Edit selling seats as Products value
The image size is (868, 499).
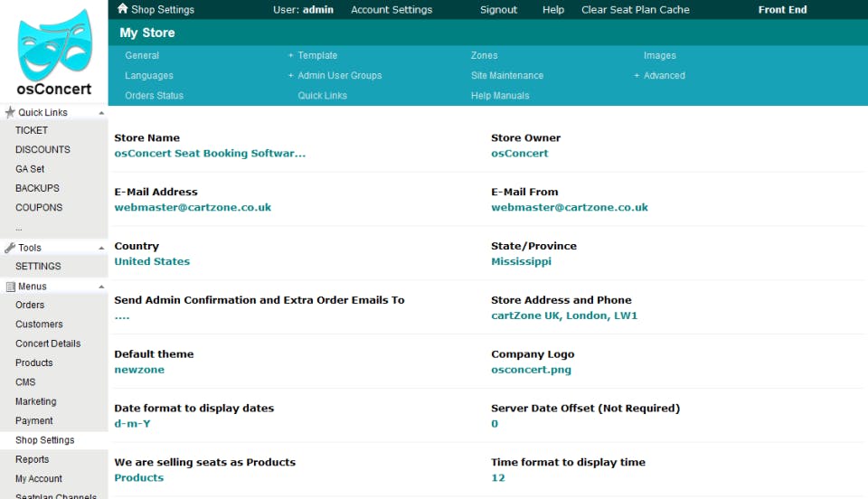[139, 477]
